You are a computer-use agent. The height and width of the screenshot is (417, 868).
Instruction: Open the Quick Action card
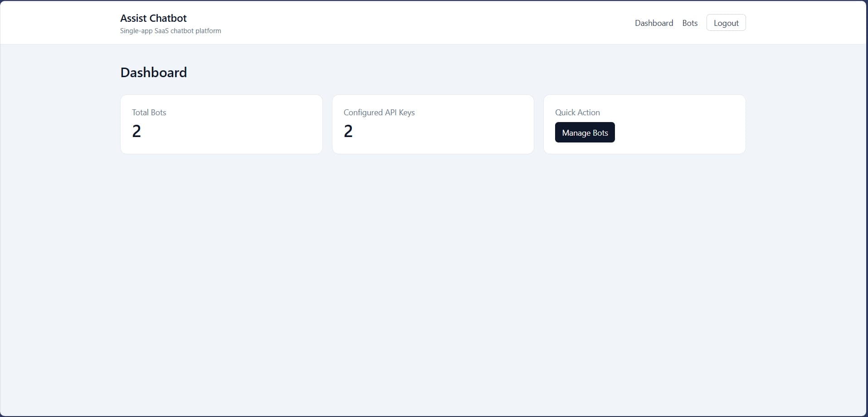tap(644, 124)
